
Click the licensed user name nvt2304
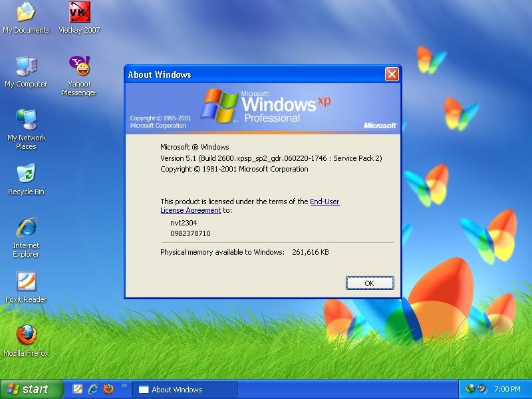[x=184, y=223]
